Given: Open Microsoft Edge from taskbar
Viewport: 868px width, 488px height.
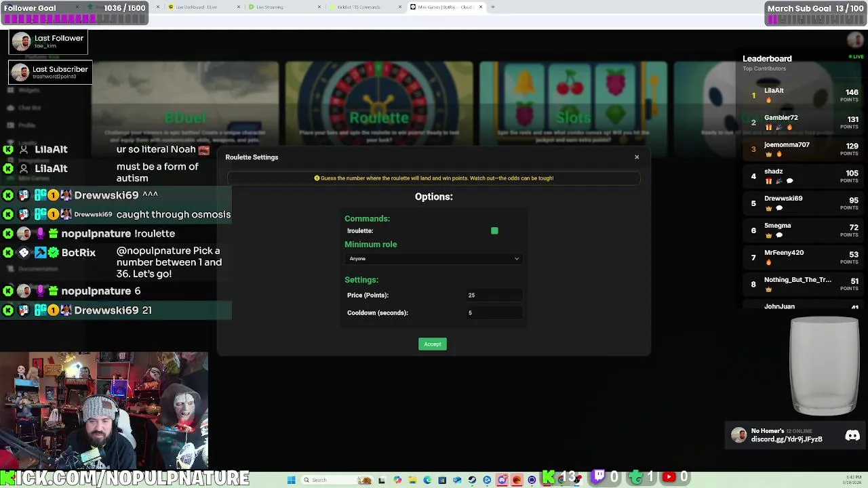Looking at the screenshot, I should click(x=427, y=480).
